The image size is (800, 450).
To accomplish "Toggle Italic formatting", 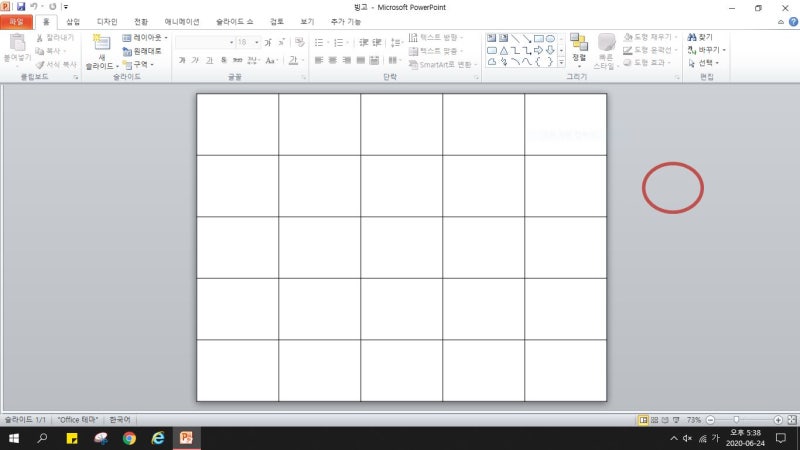I will coord(195,60).
